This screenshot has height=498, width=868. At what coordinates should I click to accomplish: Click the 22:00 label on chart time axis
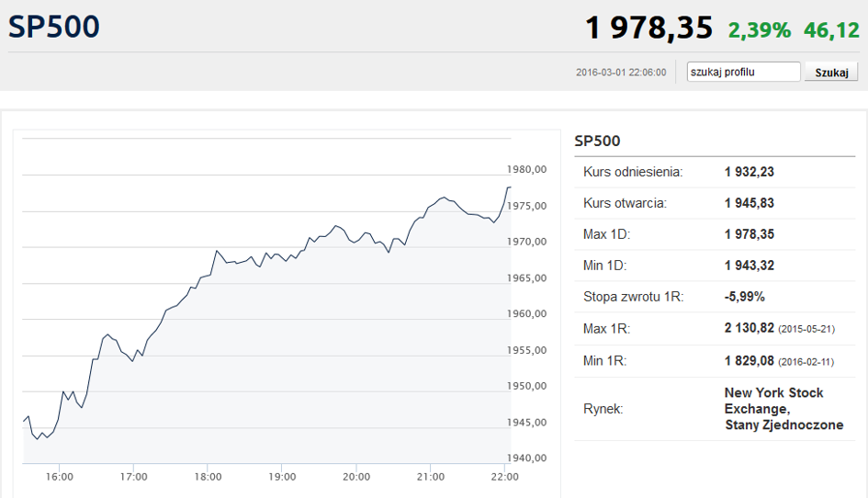click(505, 477)
